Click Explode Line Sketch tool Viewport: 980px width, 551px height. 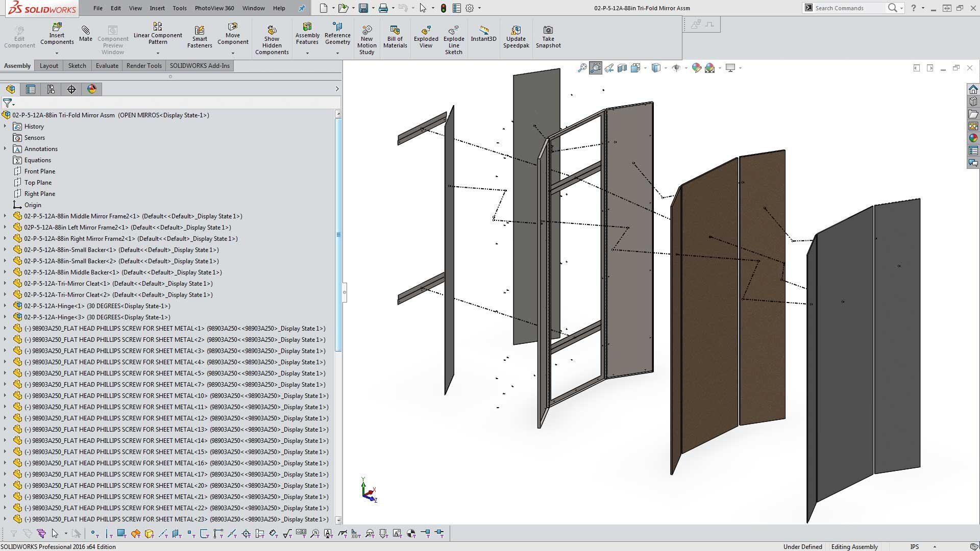pyautogui.click(x=454, y=39)
